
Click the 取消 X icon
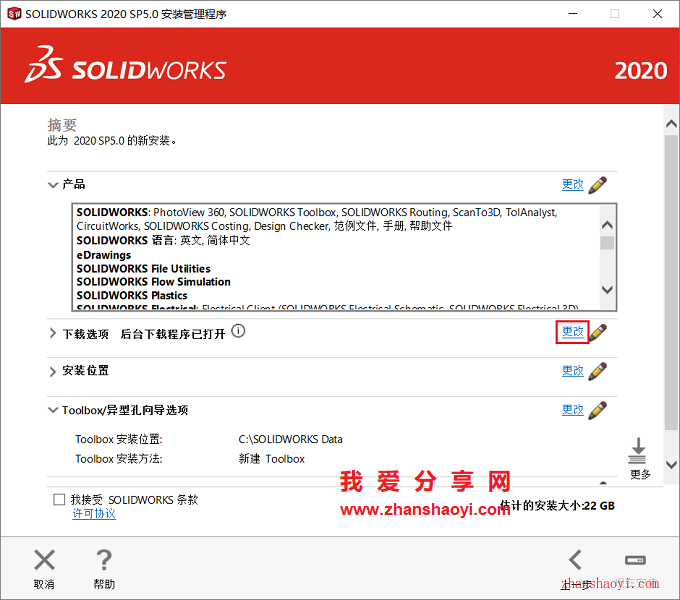(x=44, y=560)
